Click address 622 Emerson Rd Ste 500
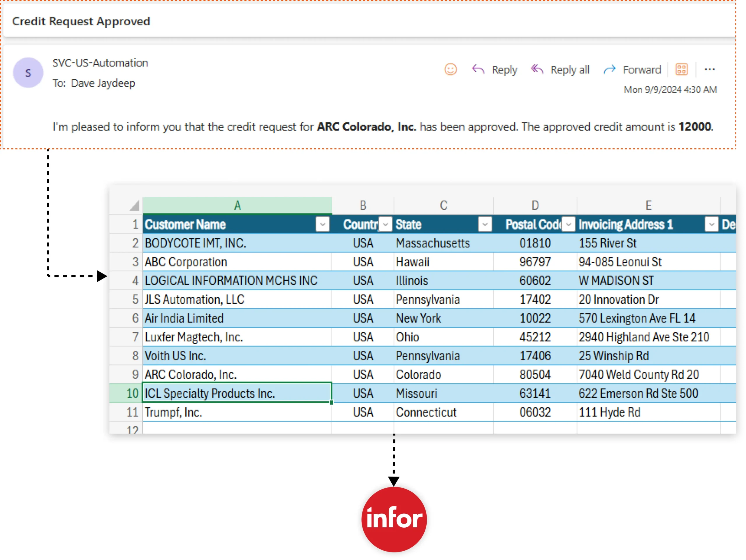Viewport: 746px width, 560px height. [x=649, y=393]
